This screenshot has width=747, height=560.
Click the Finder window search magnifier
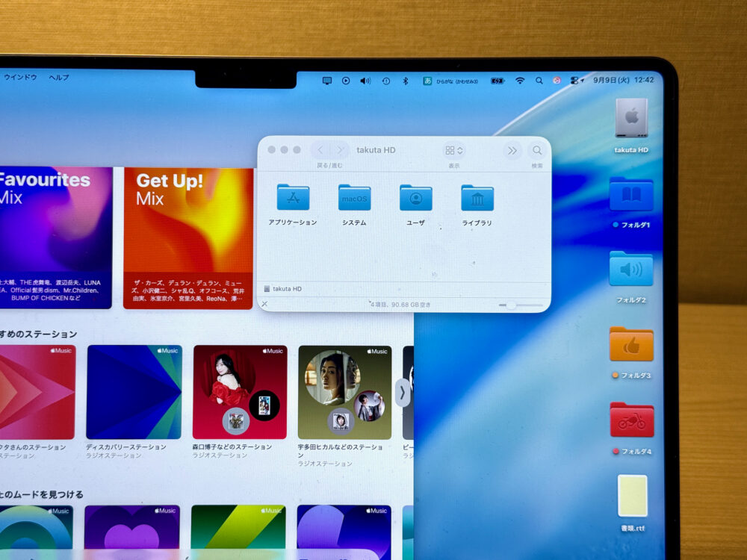(x=537, y=151)
